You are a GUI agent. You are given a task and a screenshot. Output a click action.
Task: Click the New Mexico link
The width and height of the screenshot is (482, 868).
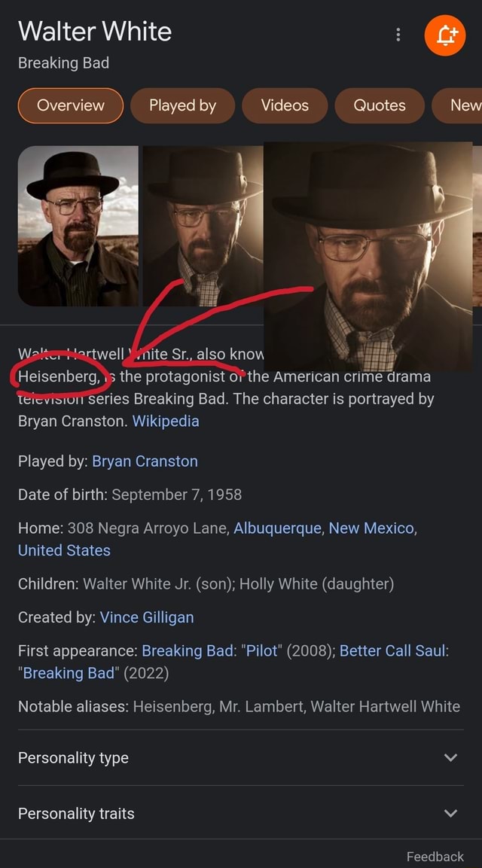tap(371, 528)
